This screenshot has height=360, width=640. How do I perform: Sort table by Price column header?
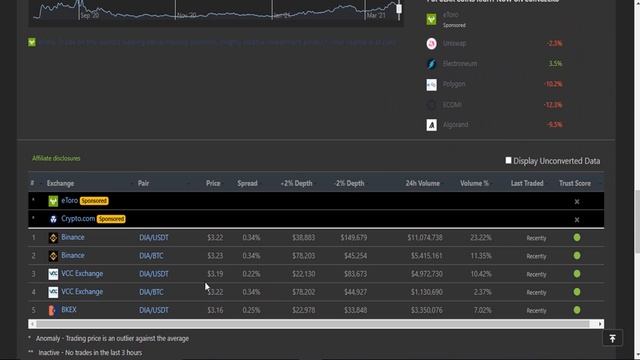click(213, 183)
